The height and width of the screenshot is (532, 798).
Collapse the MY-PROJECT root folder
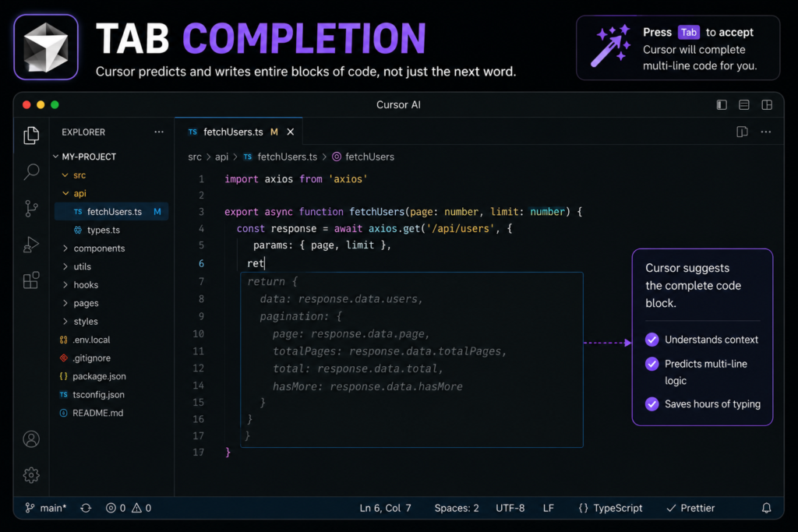56,157
